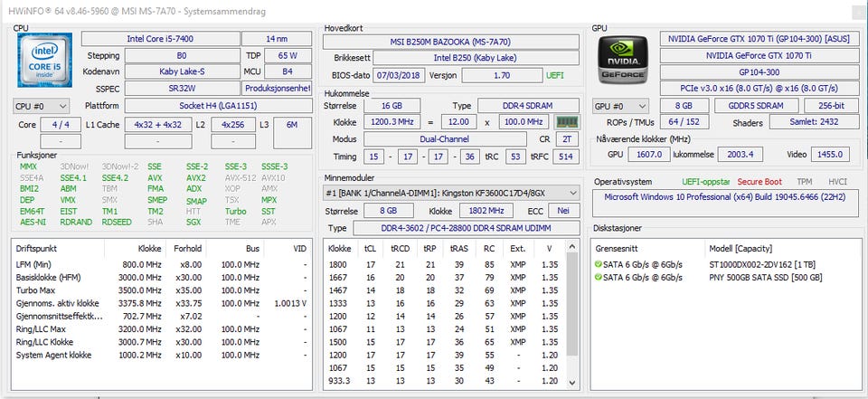The image size is (868, 399).
Task: Click the Turbo Max 3500.0 MHz value
Action: (142, 290)
